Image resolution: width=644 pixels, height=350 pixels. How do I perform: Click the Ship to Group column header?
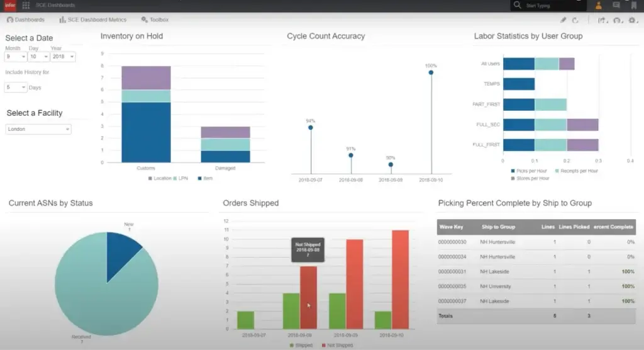coord(498,227)
